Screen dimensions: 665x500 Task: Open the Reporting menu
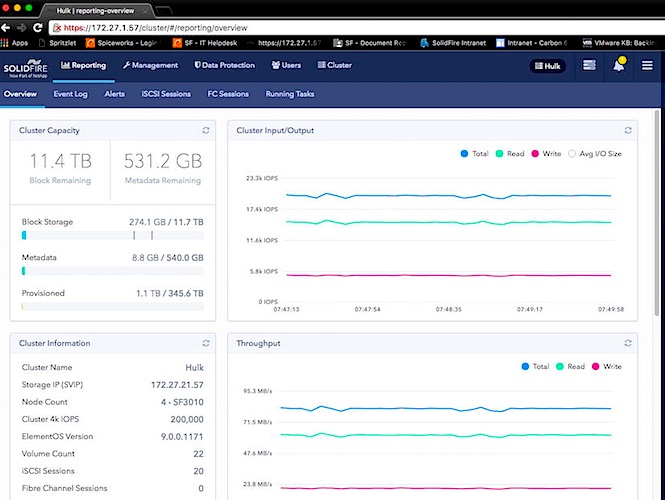pos(84,65)
